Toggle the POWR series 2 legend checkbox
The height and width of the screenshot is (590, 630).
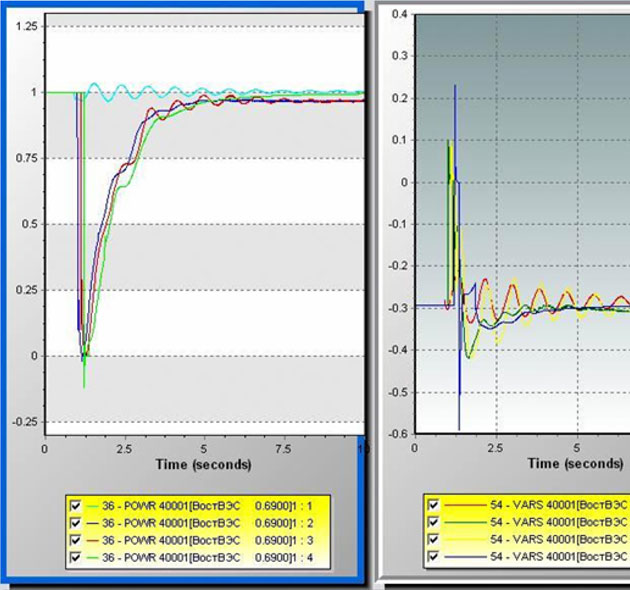(x=75, y=522)
